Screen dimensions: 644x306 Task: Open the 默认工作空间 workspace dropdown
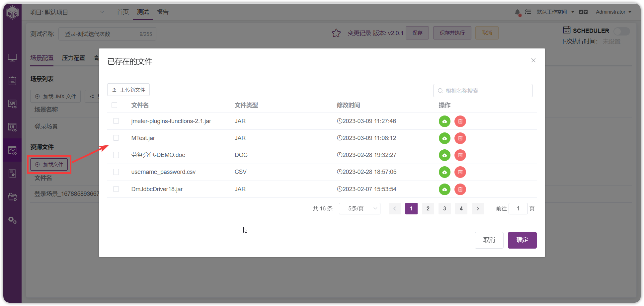coord(555,12)
